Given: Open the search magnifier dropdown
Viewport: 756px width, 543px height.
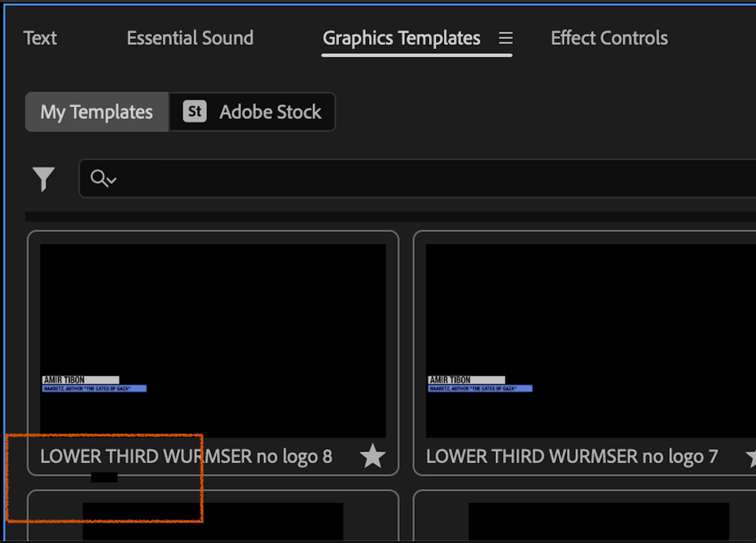Looking at the screenshot, I should (x=103, y=179).
